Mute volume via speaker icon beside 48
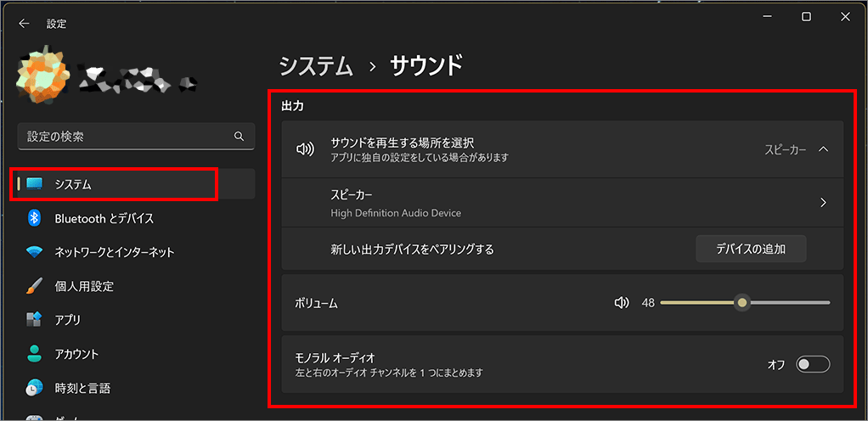Screen dimensions: 868x421 point(622,302)
